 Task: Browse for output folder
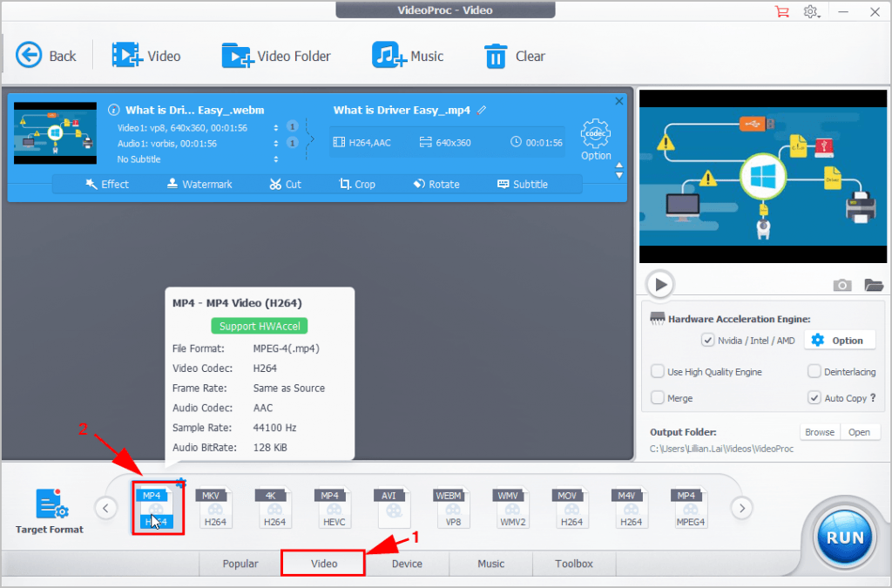[819, 432]
